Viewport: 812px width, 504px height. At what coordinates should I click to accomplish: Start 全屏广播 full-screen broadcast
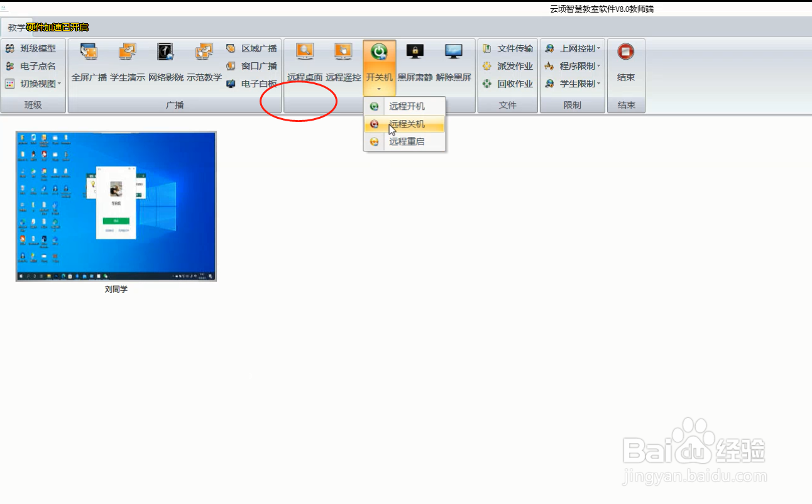(89, 63)
